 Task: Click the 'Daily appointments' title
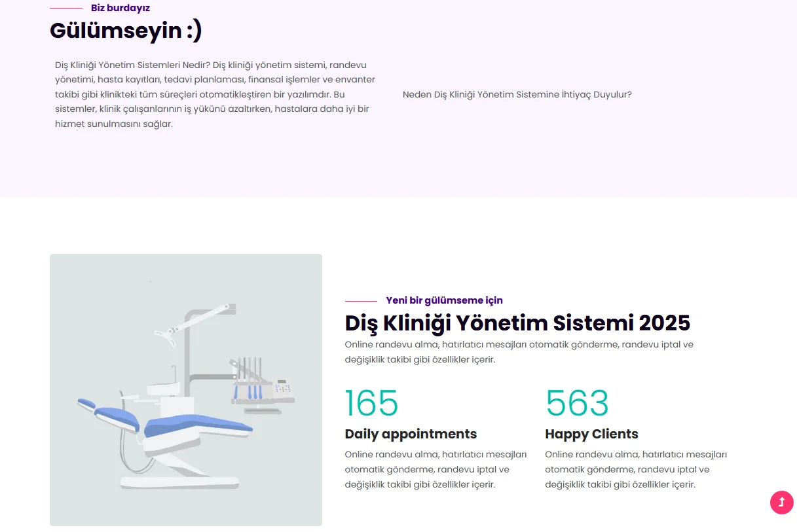click(411, 434)
